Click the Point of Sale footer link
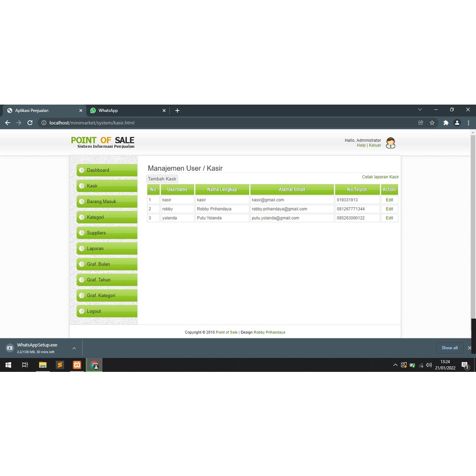This screenshot has width=476, height=476. click(x=226, y=332)
